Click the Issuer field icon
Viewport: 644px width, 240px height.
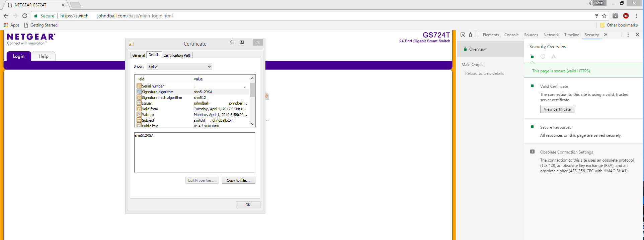[x=139, y=103]
